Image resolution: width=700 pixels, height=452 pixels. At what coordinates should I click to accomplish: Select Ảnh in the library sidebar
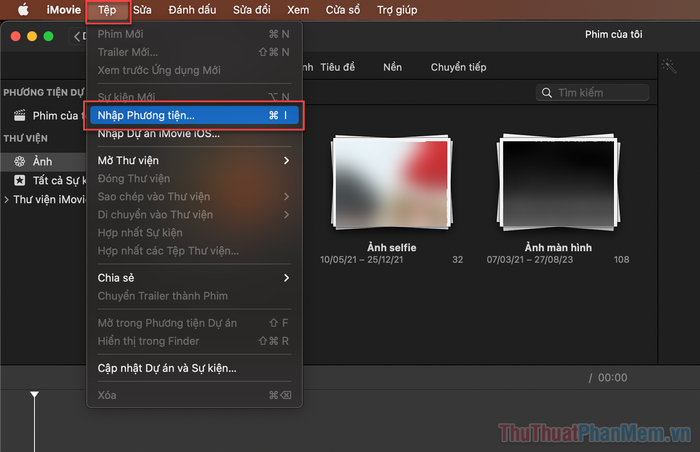[x=44, y=162]
